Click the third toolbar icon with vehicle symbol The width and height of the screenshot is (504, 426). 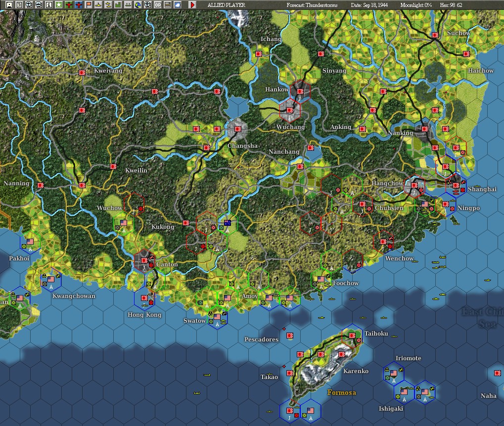pos(29,5)
